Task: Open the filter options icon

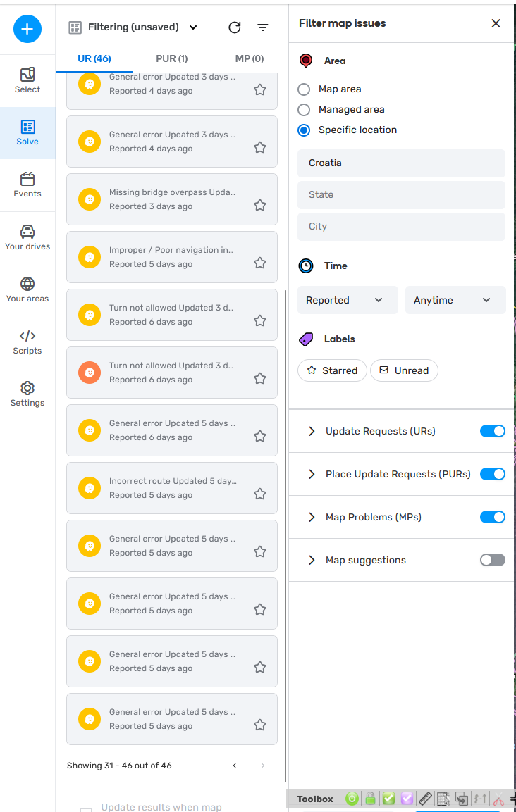Action: [x=263, y=27]
